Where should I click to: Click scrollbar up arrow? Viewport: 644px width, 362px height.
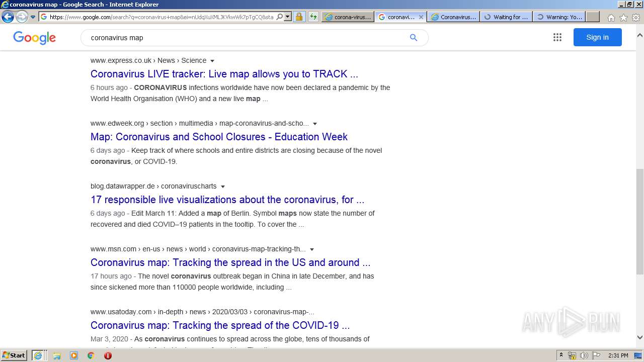point(640,36)
